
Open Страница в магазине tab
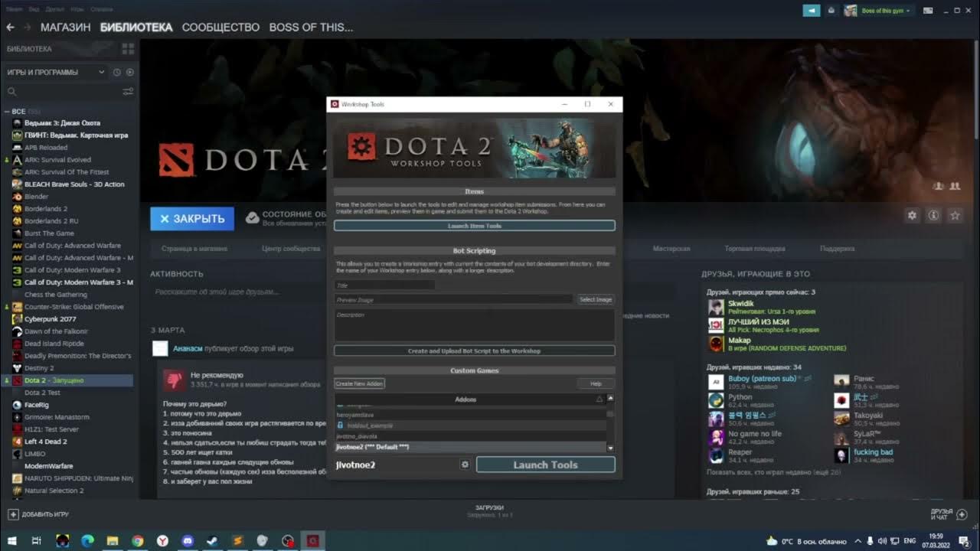click(194, 249)
